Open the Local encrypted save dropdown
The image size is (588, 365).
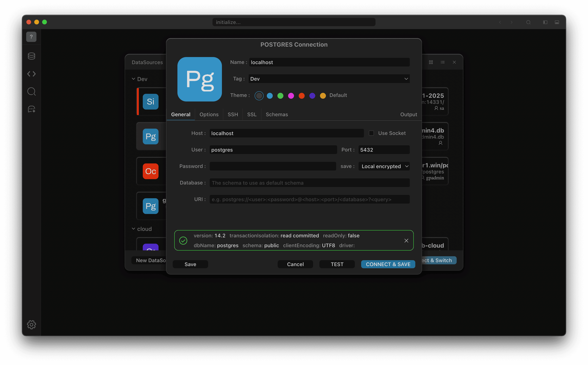(384, 166)
